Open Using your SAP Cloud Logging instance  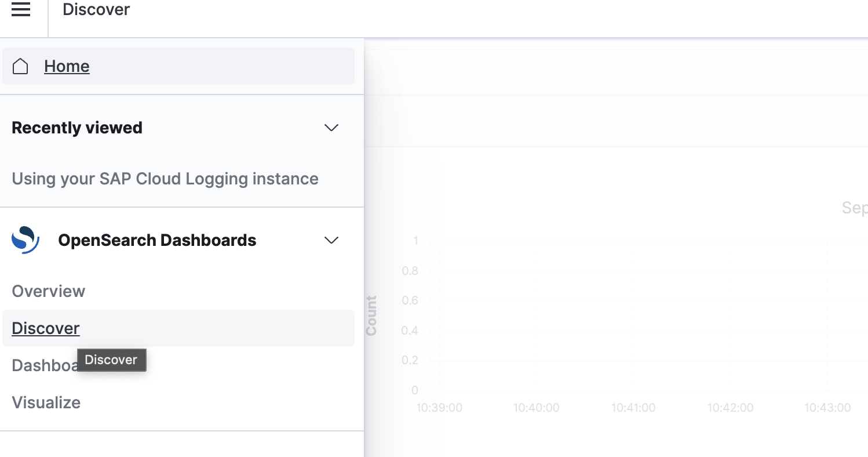click(x=165, y=179)
